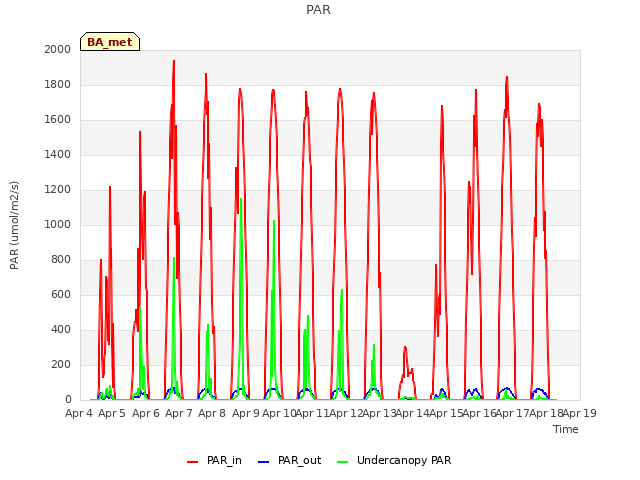The image size is (640, 480).
Task: Click the red PAR_in peak on Apr 17
Action: click(507, 77)
